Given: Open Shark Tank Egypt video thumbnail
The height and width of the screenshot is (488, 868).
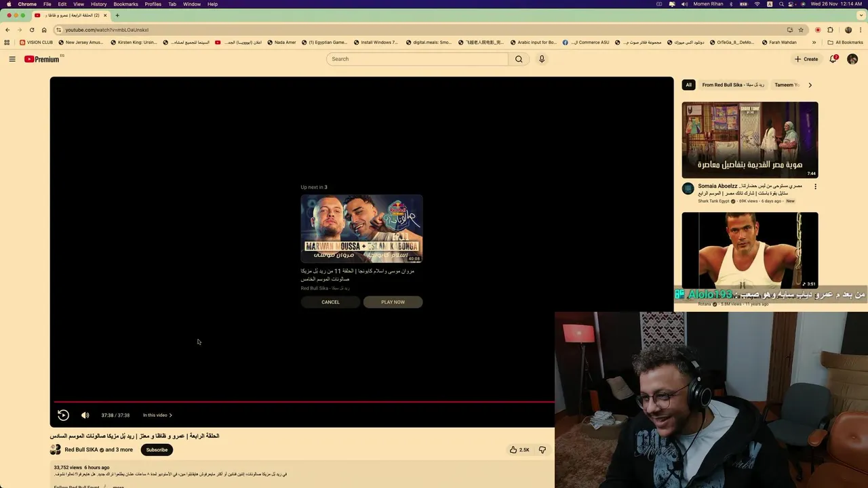Looking at the screenshot, I should coord(750,140).
